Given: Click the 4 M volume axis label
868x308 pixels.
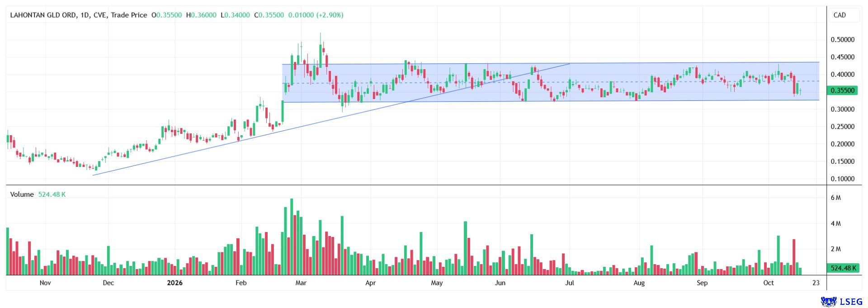Looking at the screenshot, I should tap(836, 223).
